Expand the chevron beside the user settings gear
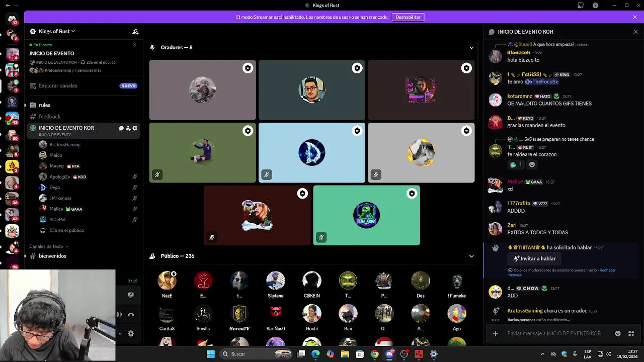This screenshot has height=362, width=644. point(120,333)
